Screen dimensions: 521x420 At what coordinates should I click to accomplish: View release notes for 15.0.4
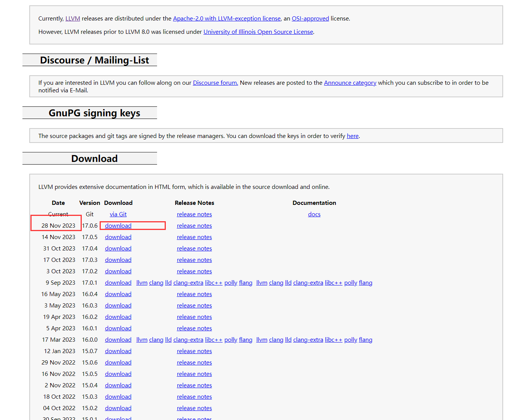click(194, 385)
